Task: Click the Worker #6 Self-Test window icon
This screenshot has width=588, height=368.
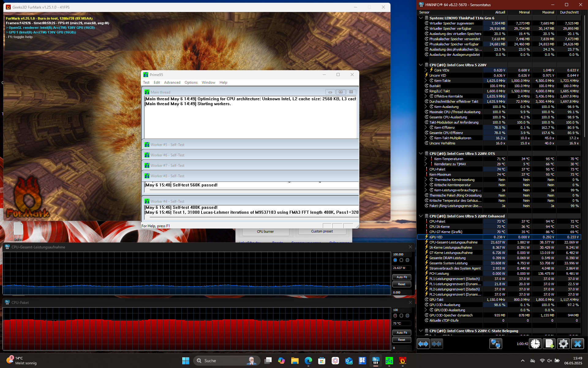Action: pos(147,155)
